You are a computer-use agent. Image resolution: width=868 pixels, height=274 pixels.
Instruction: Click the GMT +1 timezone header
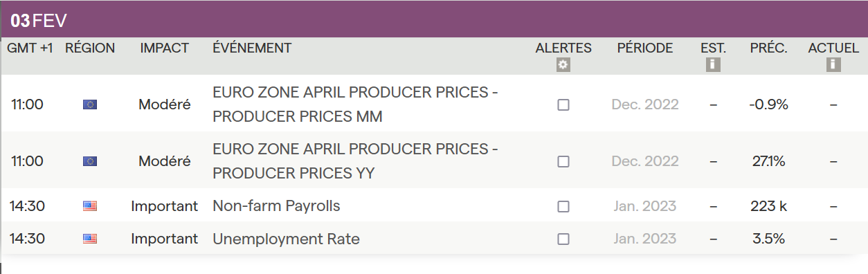[x=30, y=48]
